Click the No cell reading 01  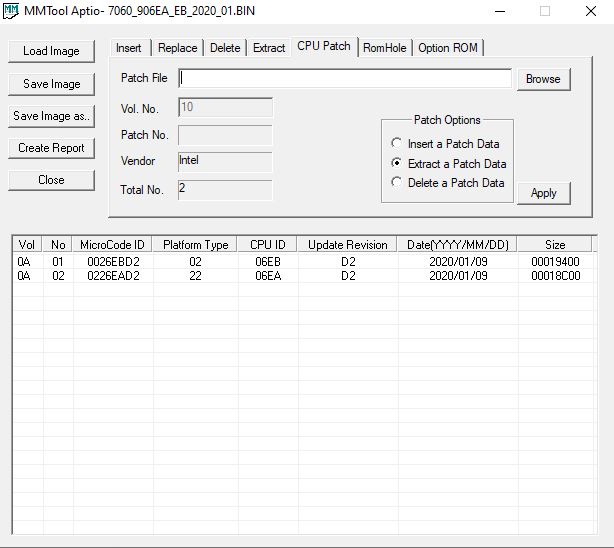(58, 262)
